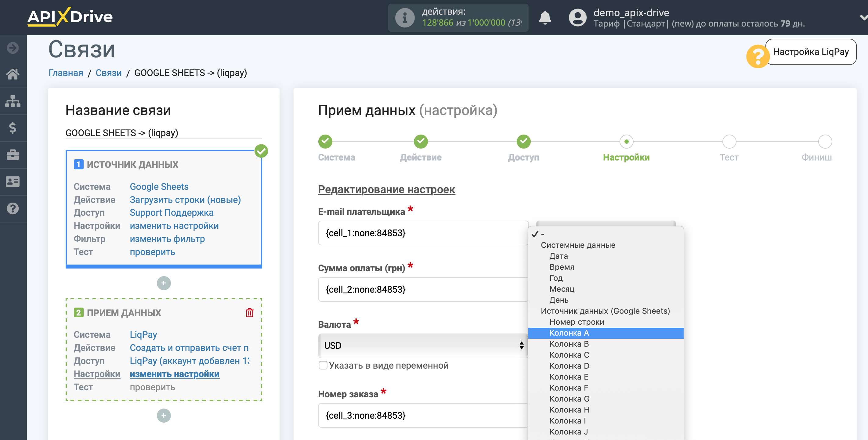Select Колонка B in dropdown list
The image size is (868, 440).
[606, 344]
